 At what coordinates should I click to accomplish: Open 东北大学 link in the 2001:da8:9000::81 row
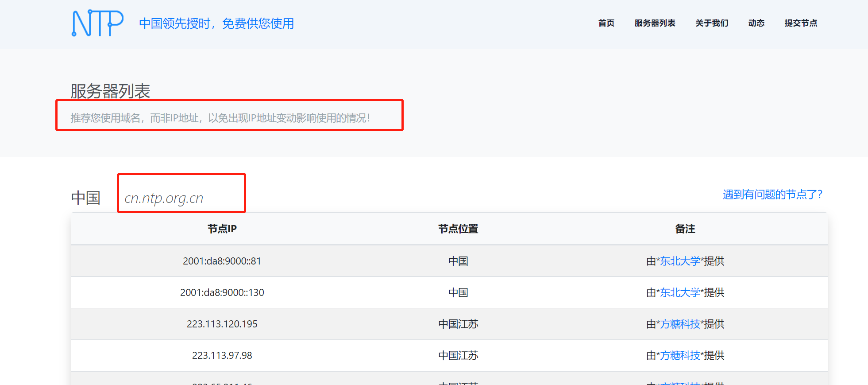click(680, 261)
